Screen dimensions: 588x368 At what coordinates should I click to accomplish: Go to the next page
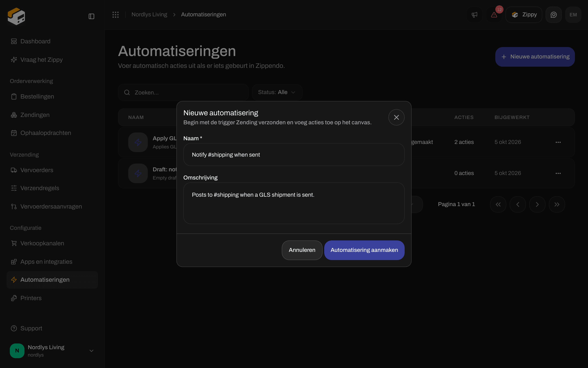click(x=537, y=204)
